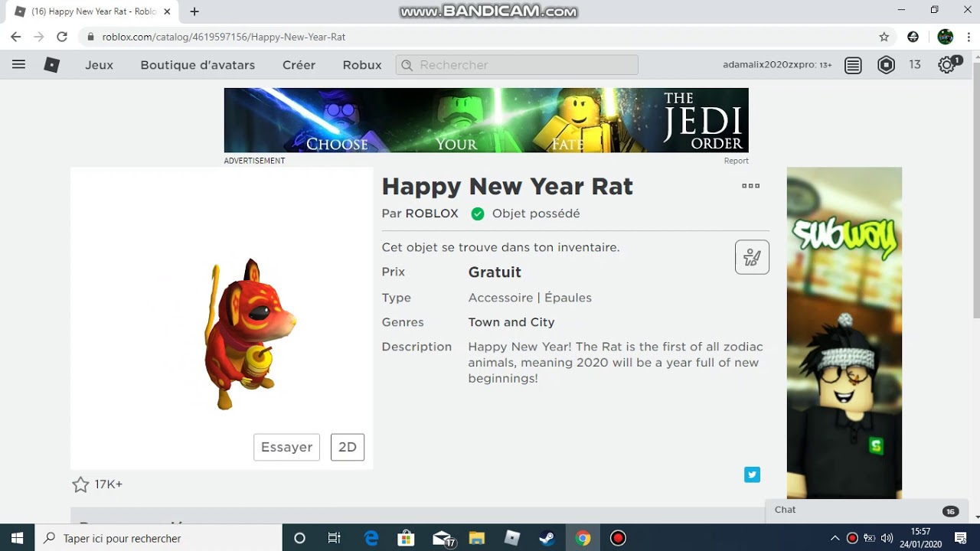Open The Jedi Order banner ad
Screen dimensions: 980x551
click(486, 120)
